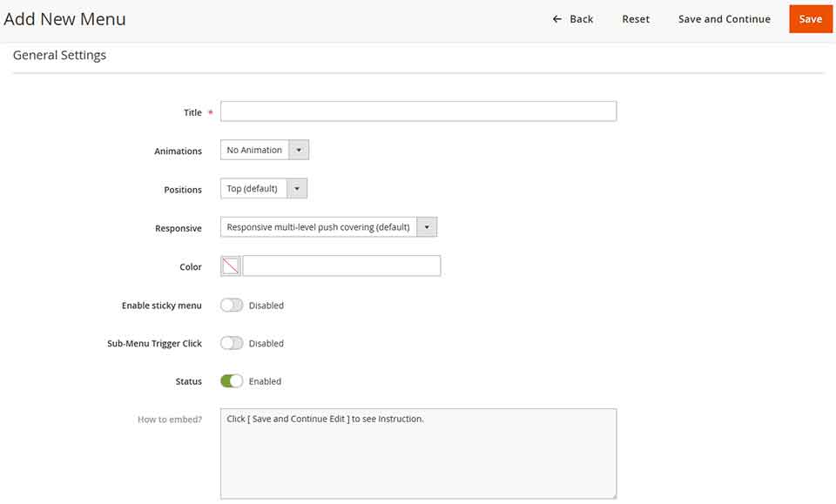Click the Positions dropdown arrow button
Viewport: 836px width, 504px height.
[x=295, y=188]
